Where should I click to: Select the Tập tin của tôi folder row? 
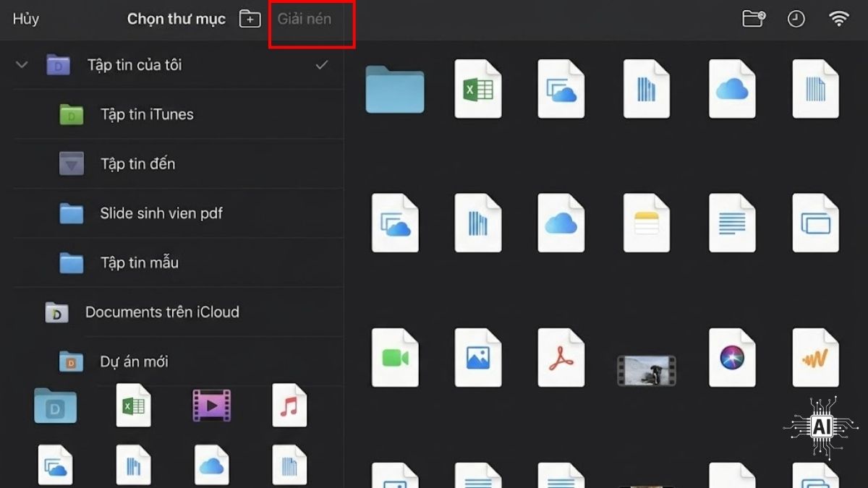click(x=172, y=65)
